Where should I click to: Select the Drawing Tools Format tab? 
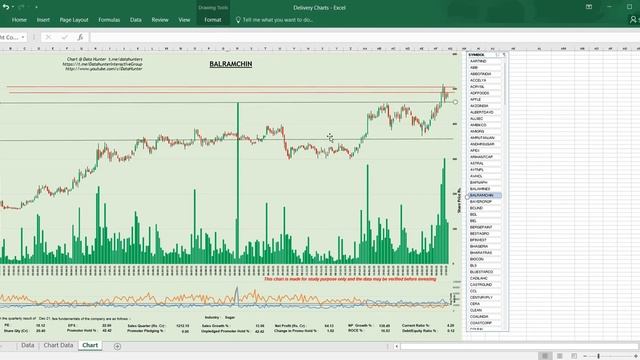point(213,20)
